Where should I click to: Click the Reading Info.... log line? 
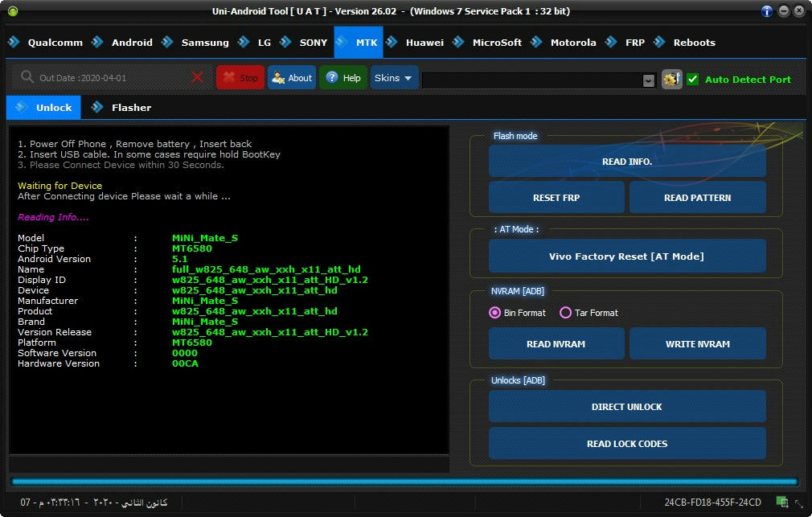pyautogui.click(x=53, y=217)
